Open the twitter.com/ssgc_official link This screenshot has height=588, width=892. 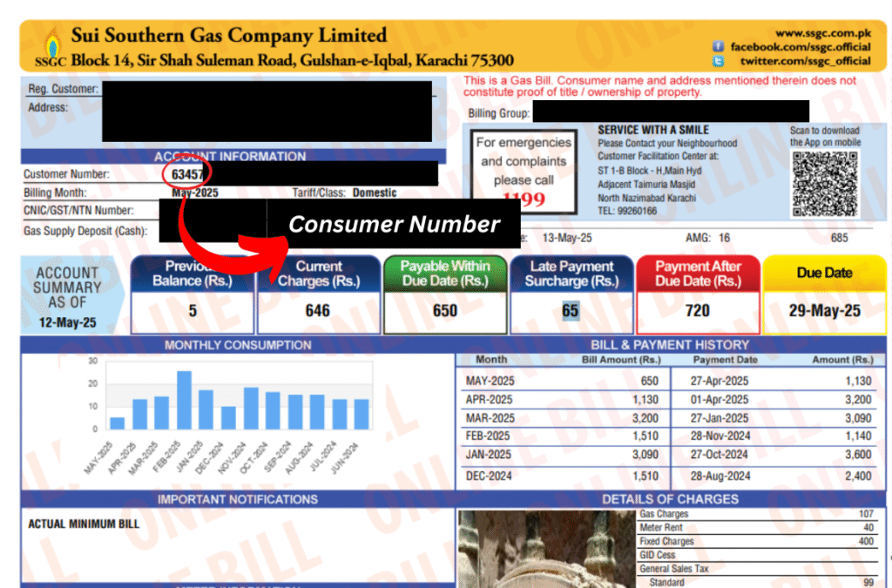805,61
